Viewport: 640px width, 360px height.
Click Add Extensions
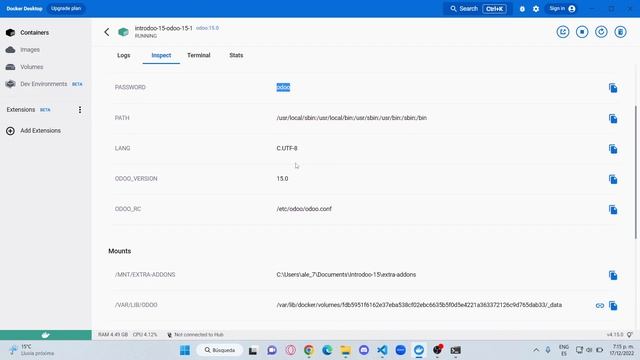coord(34,131)
